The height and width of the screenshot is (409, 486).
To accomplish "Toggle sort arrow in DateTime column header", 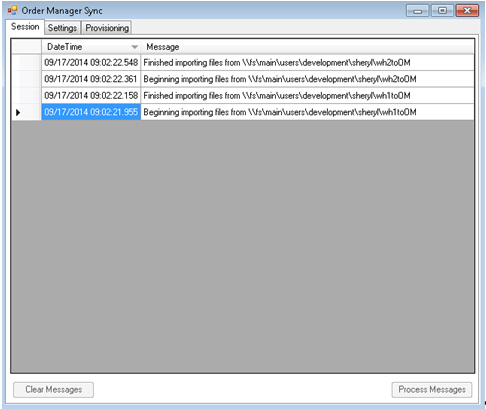I will coord(134,47).
